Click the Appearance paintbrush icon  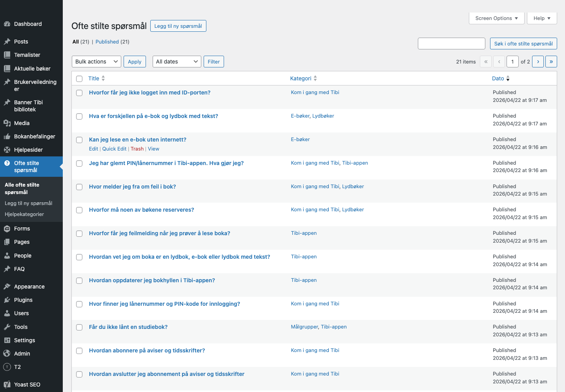7,287
